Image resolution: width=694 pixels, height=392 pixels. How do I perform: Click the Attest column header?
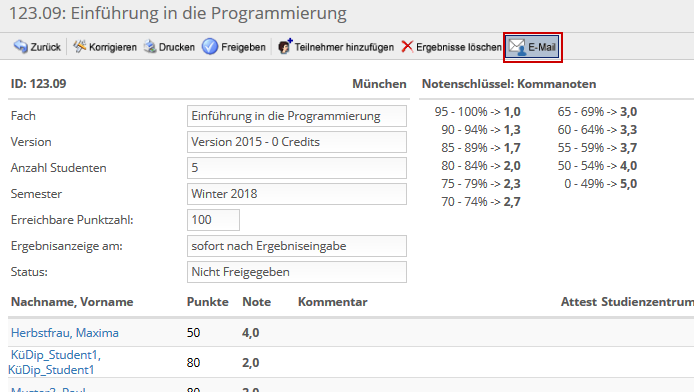tap(579, 302)
